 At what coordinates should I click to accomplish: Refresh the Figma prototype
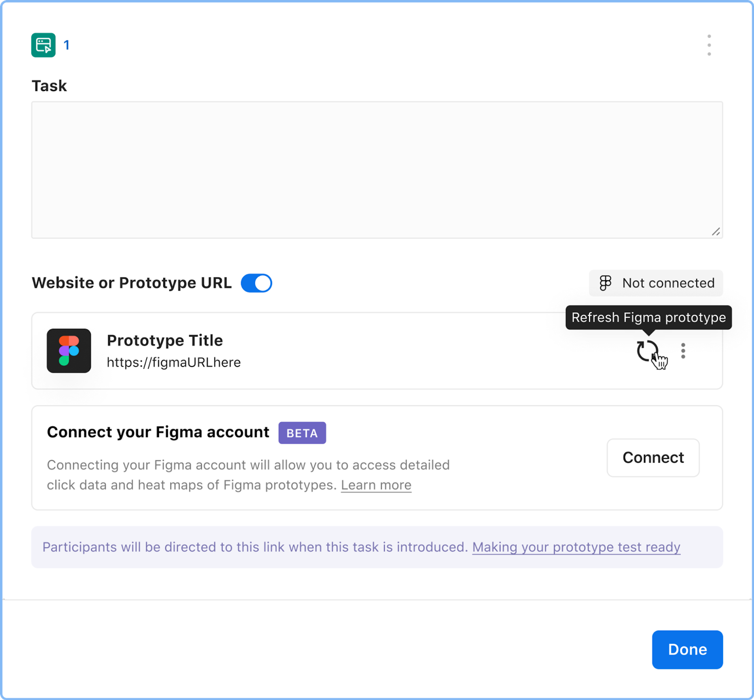click(647, 351)
